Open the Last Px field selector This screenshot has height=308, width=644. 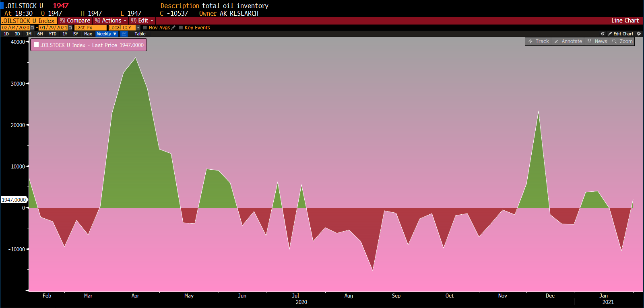click(90, 28)
